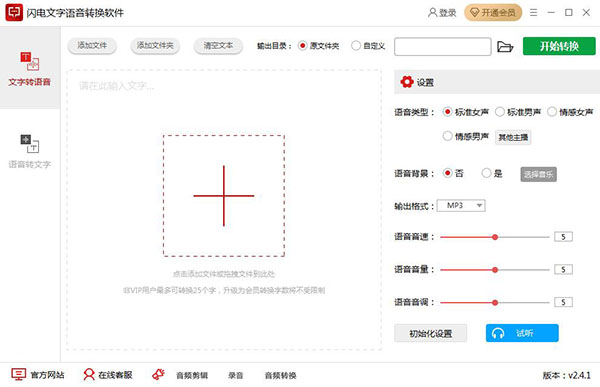Click the 语音语速 slider handle
Screen dimensions: 600x387
pyautogui.click(x=495, y=237)
